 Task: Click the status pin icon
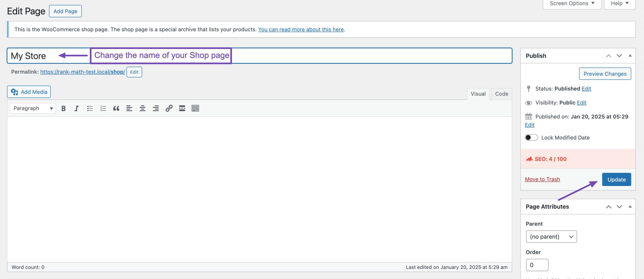click(x=529, y=89)
